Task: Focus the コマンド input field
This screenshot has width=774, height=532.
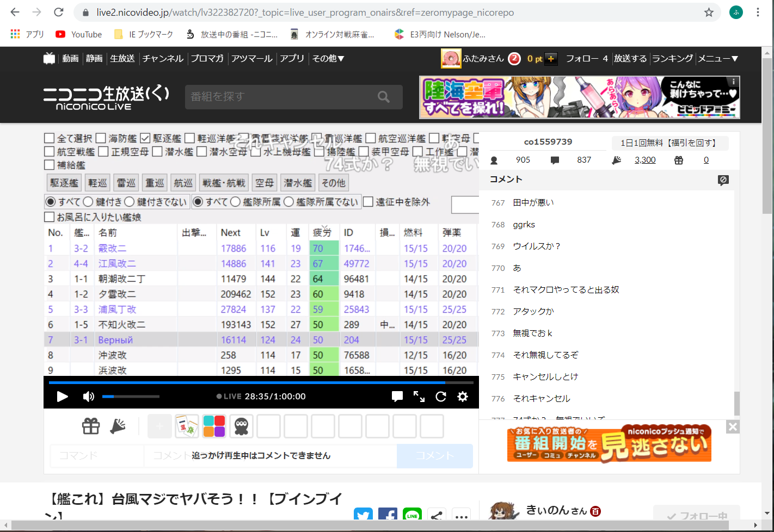Action: tap(97, 456)
